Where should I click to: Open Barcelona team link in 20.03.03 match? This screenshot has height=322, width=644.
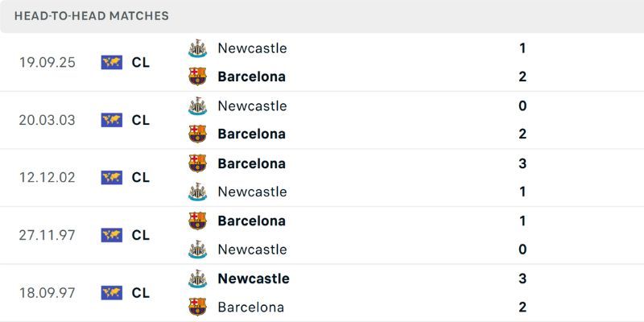(251, 134)
